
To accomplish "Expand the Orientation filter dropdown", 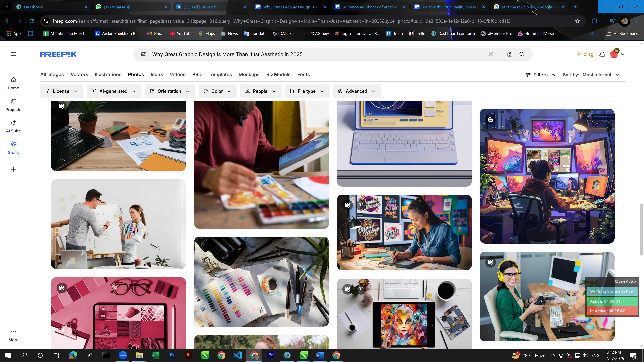I will [x=170, y=91].
